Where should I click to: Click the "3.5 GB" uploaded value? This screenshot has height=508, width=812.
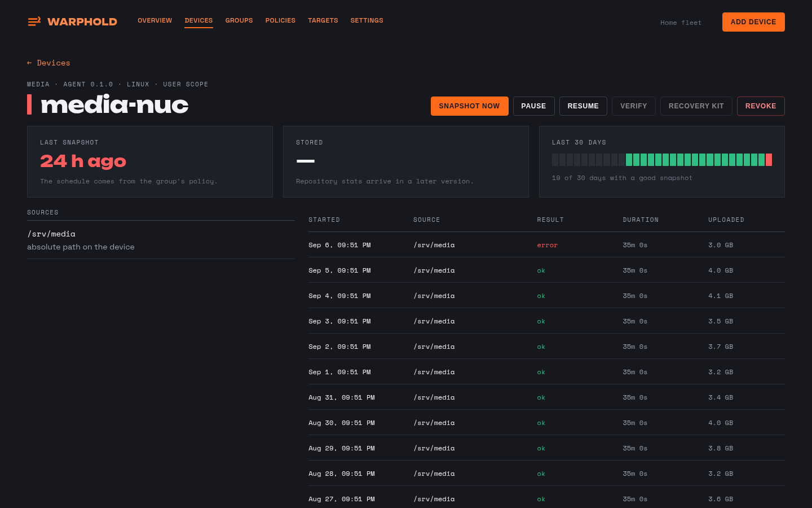tap(721, 321)
